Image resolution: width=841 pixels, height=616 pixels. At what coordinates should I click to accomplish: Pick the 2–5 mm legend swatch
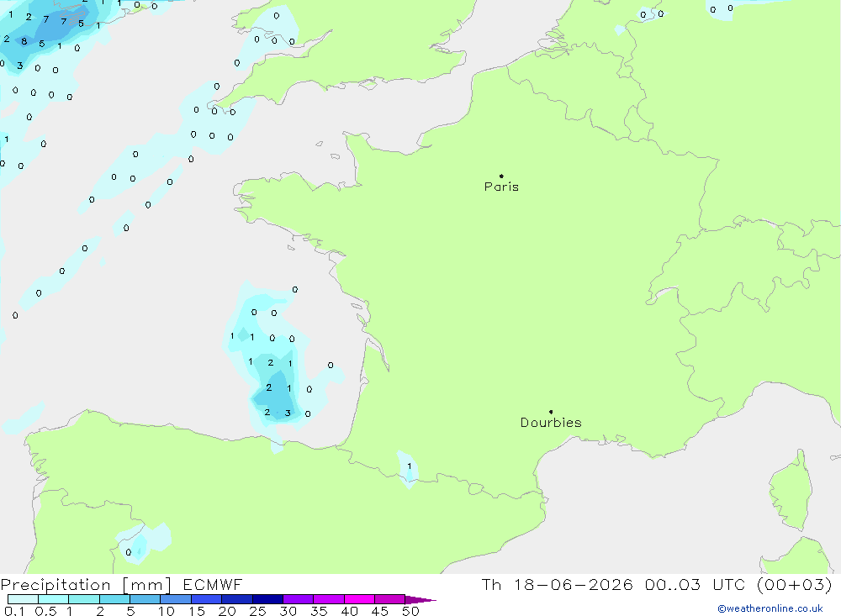tap(114, 599)
